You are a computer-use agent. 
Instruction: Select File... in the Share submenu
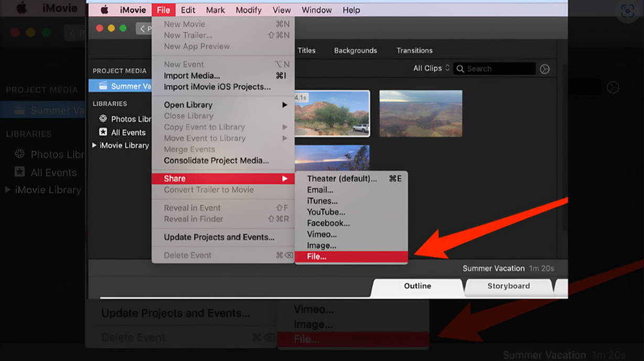click(351, 257)
